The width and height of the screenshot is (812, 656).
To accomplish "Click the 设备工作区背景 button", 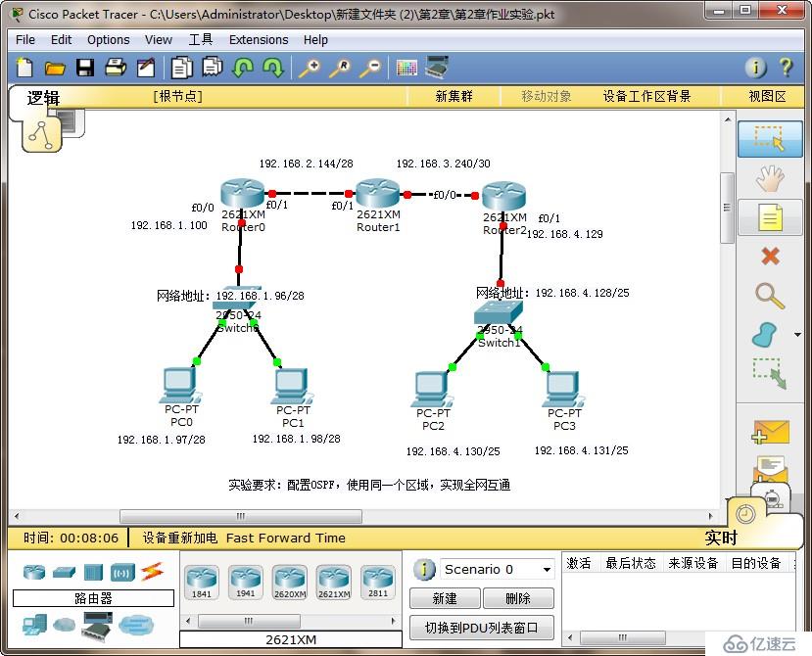I will pos(646,96).
